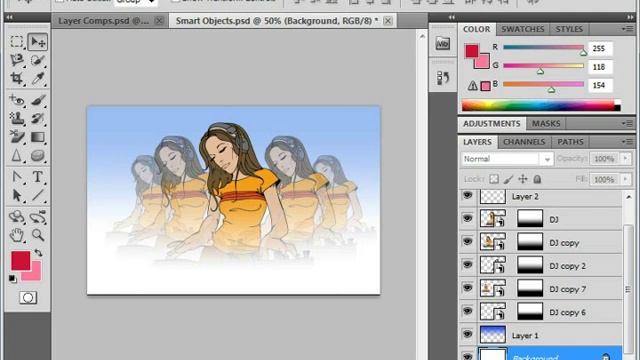Switch to Layer Comps.psd document tab

[103, 21]
